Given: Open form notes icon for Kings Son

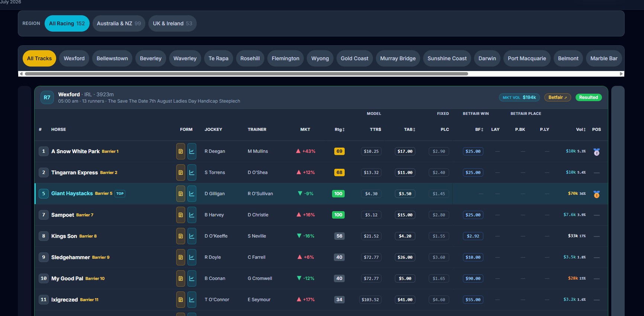Looking at the screenshot, I should coord(181,236).
